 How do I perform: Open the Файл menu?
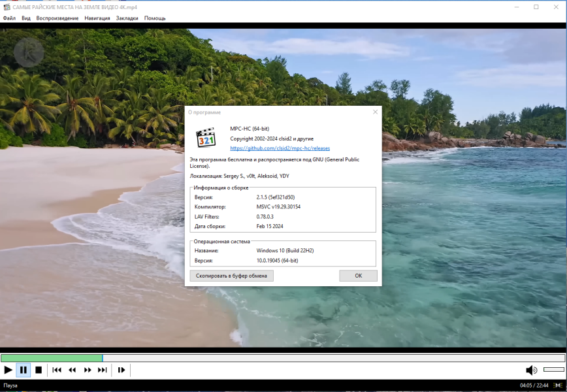pyautogui.click(x=9, y=18)
